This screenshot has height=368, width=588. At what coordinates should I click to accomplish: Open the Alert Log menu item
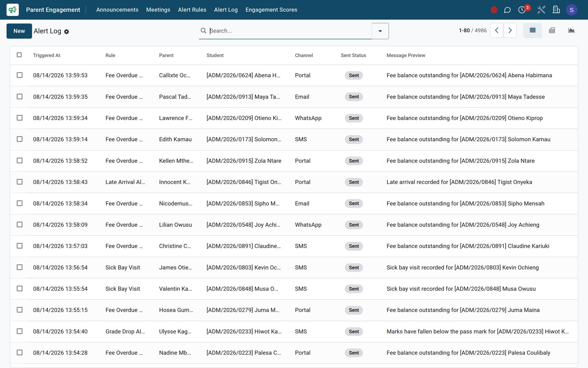click(226, 10)
